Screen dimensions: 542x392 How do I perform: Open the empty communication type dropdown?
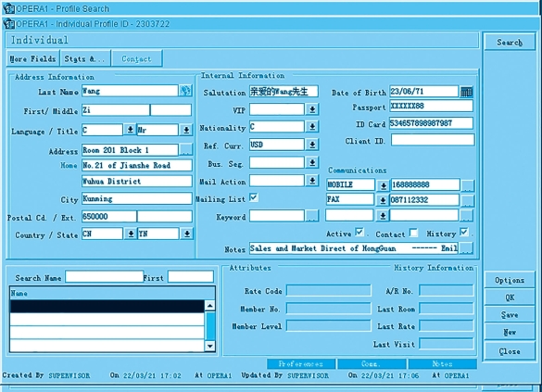click(383, 216)
